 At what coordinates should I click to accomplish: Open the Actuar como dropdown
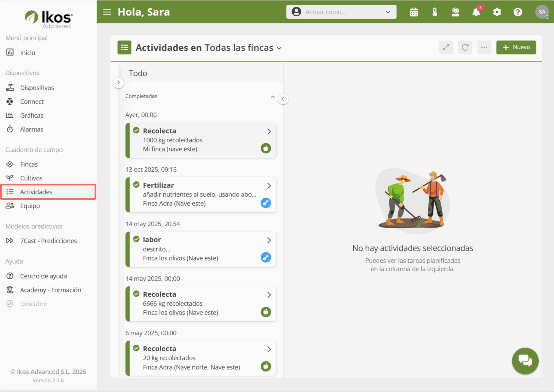coord(341,12)
